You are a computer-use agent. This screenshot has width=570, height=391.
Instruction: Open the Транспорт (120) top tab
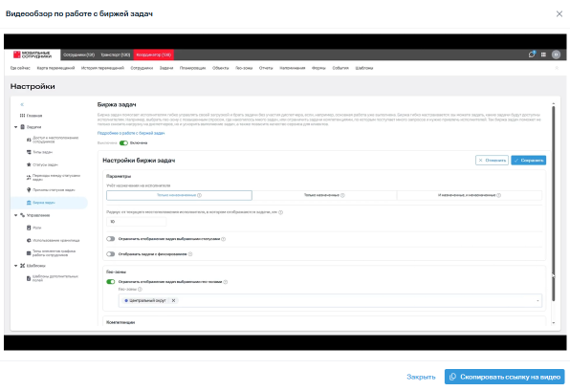pyautogui.click(x=115, y=55)
